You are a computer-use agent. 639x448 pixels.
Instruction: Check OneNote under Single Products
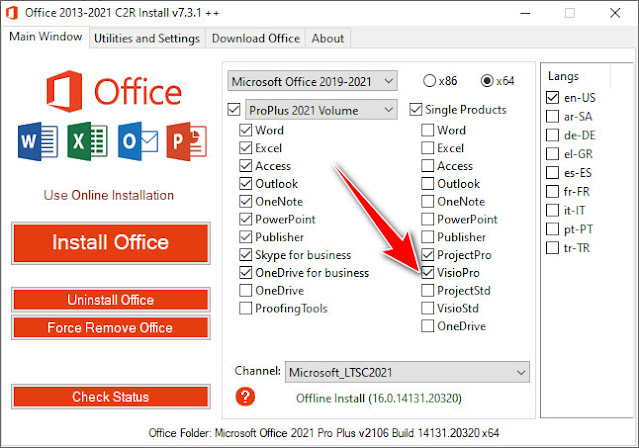427,201
